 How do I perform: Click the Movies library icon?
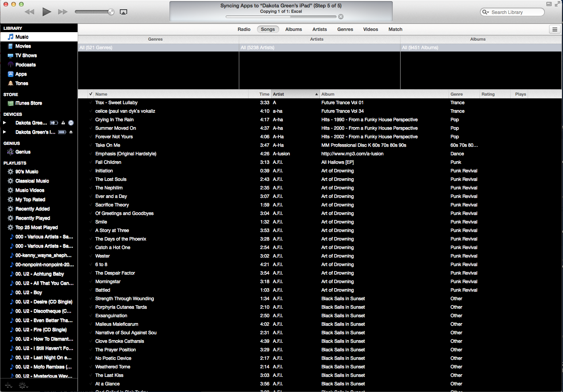coord(10,46)
